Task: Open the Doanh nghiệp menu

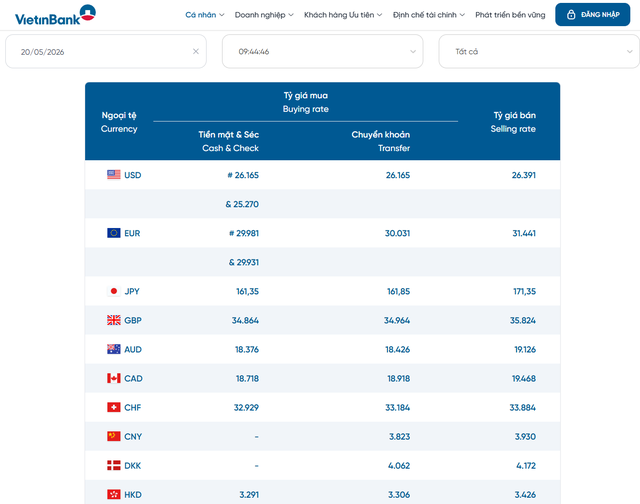Action: (x=264, y=15)
